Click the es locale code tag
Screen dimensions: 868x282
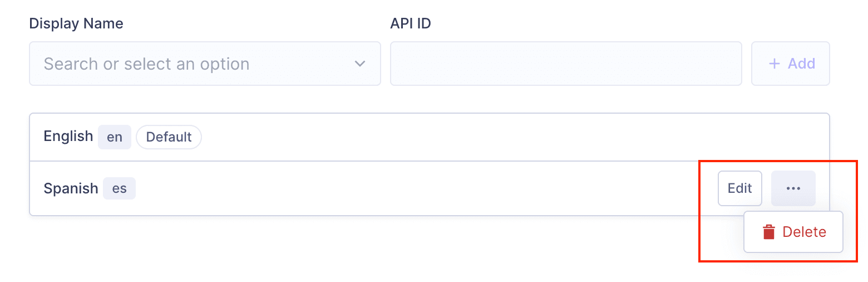pyautogui.click(x=119, y=188)
